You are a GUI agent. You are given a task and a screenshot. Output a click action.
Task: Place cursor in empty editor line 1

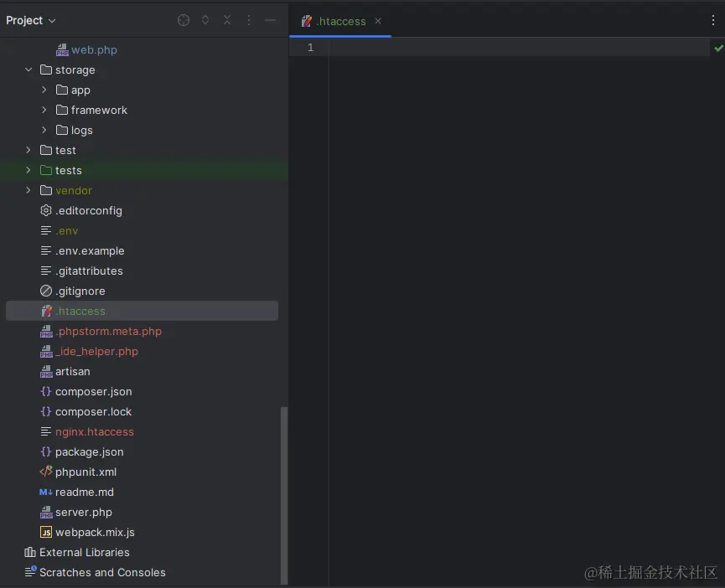pos(520,48)
